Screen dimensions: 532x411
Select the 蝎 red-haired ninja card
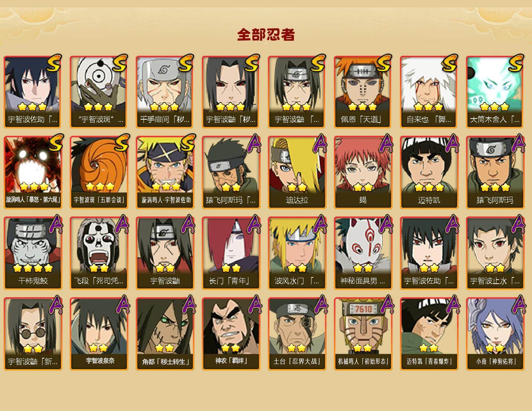coord(362,172)
